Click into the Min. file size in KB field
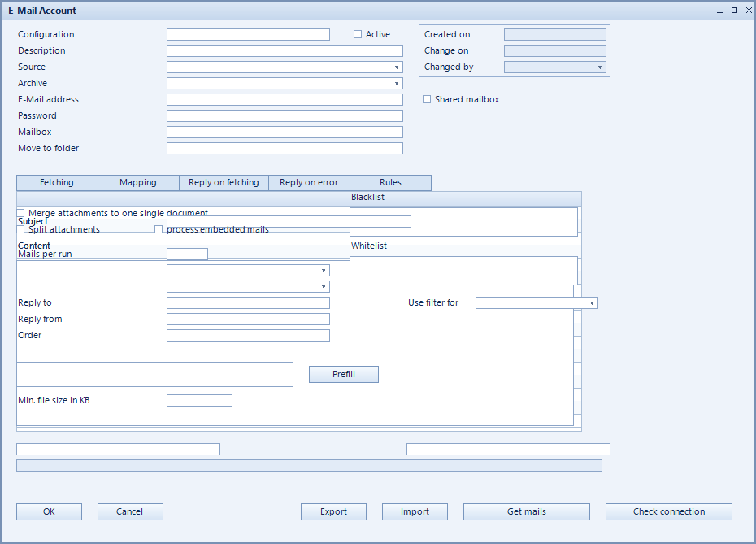Viewport: 756px width, 544px height. (x=200, y=400)
